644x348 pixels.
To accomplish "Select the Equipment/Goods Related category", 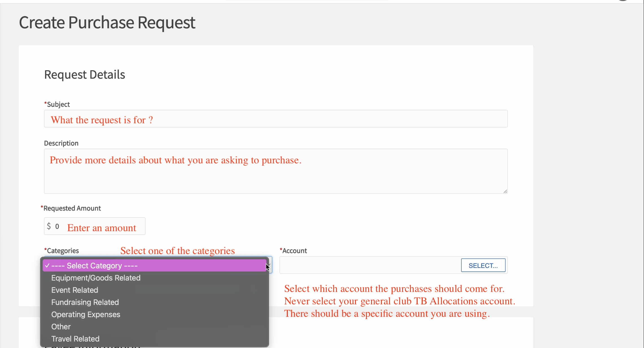I will [x=96, y=278].
